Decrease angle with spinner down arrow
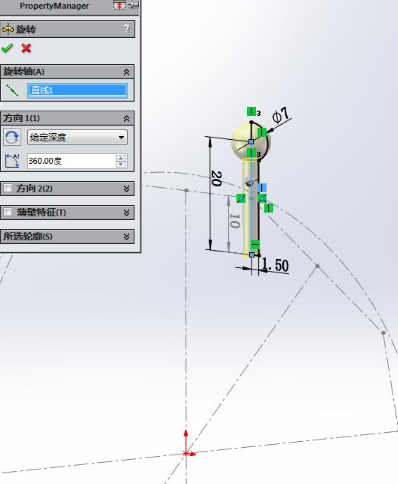The height and width of the screenshot is (484, 398). 121,165
